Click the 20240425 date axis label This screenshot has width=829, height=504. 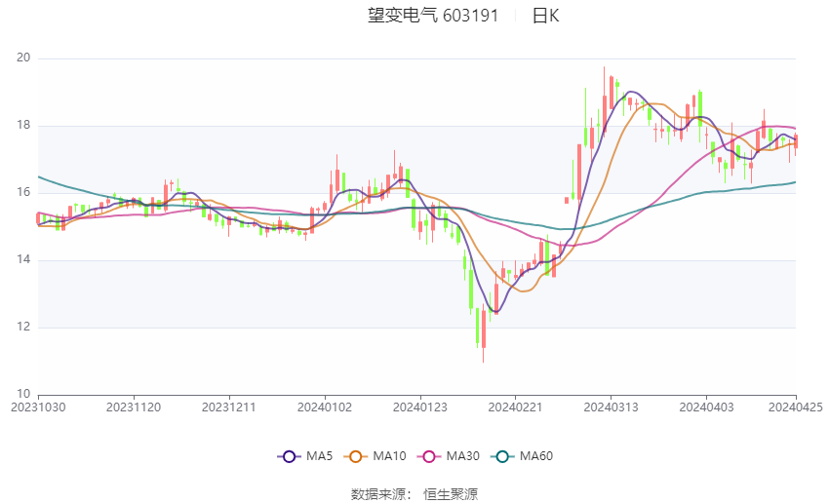tap(795, 407)
